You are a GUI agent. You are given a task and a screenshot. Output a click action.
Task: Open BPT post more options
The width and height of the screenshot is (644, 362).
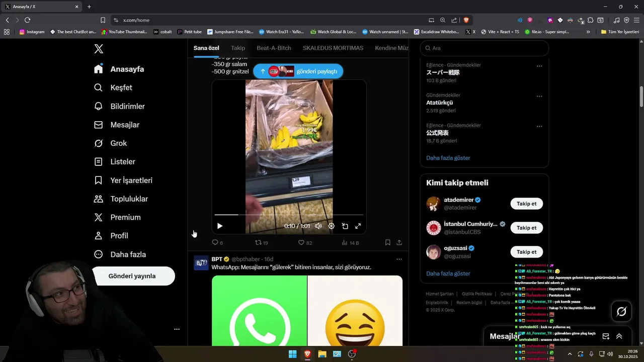pyautogui.click(x=399, y=259)
